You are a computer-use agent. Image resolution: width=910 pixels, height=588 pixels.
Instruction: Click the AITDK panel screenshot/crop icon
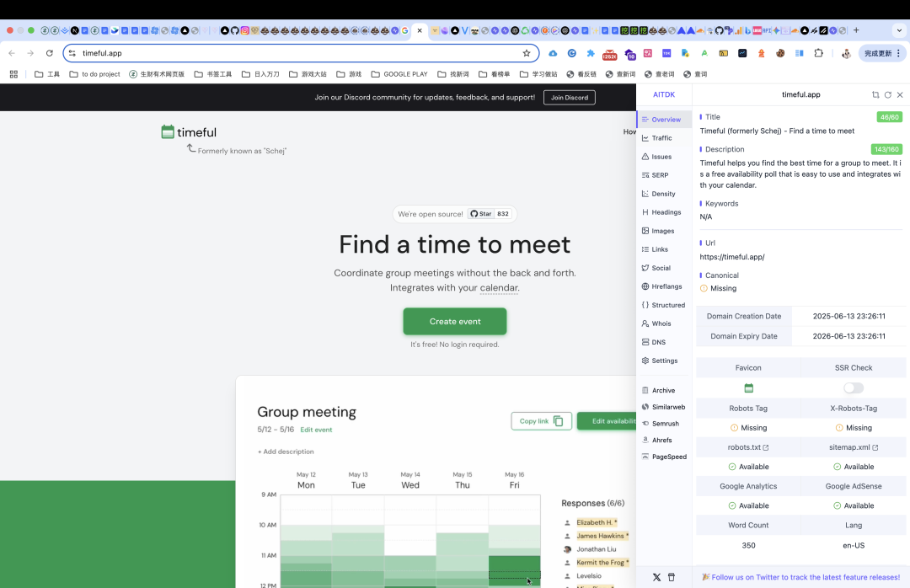(x=875, y=94)
